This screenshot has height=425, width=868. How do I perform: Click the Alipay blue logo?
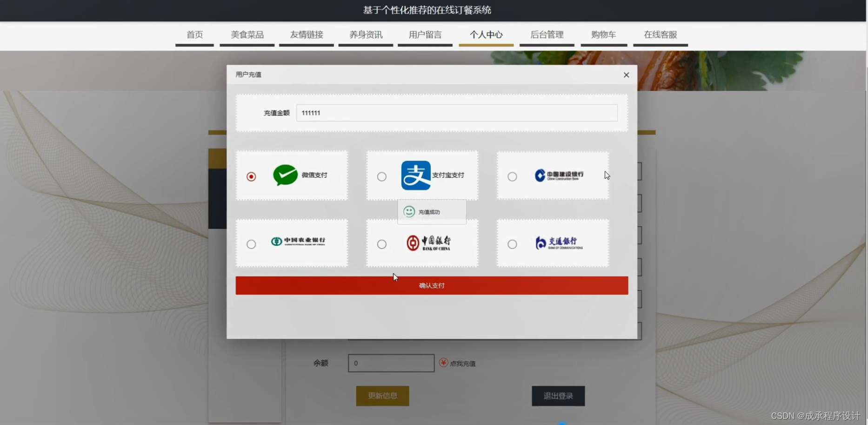[x=416, y=175]
